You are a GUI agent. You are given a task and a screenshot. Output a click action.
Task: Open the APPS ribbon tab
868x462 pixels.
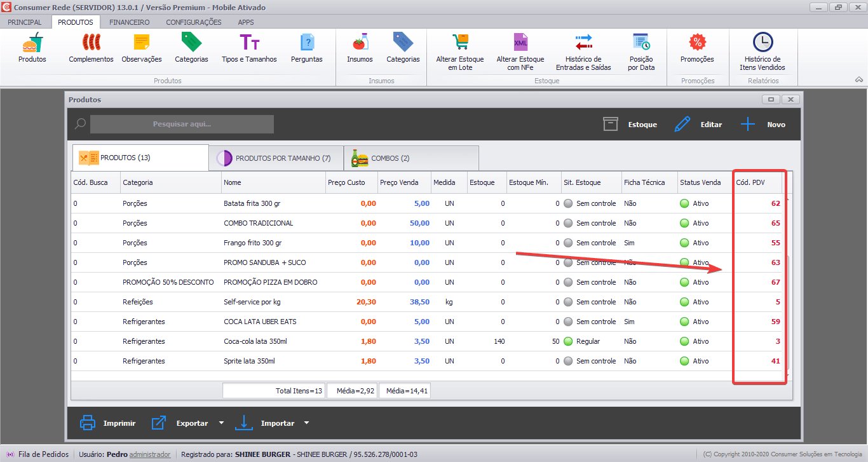pyautogui.click(x=246, y=22)
